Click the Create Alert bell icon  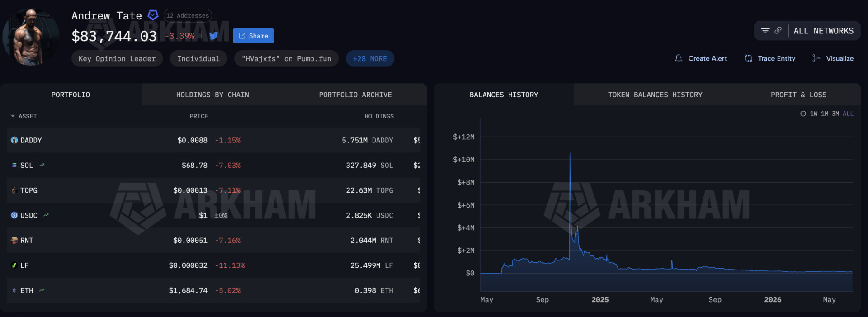(679, 58)
